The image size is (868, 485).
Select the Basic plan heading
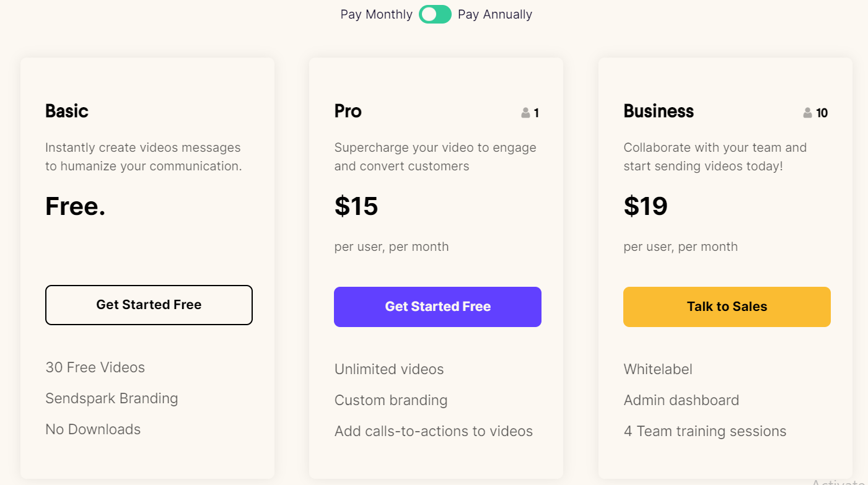[67, 111]
